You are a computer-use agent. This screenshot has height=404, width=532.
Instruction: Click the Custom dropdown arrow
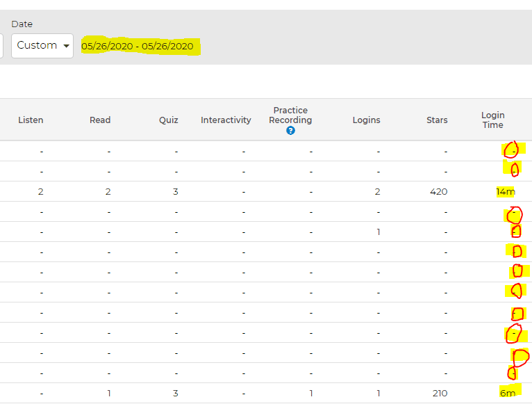pos(67,46)
